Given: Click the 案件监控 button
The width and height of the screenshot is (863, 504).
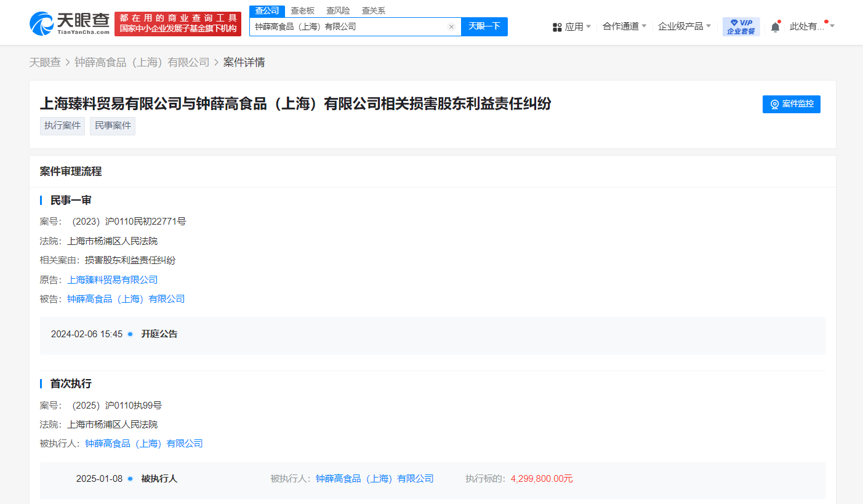Looking at the screenshot, I should click(x=792, y=104).
